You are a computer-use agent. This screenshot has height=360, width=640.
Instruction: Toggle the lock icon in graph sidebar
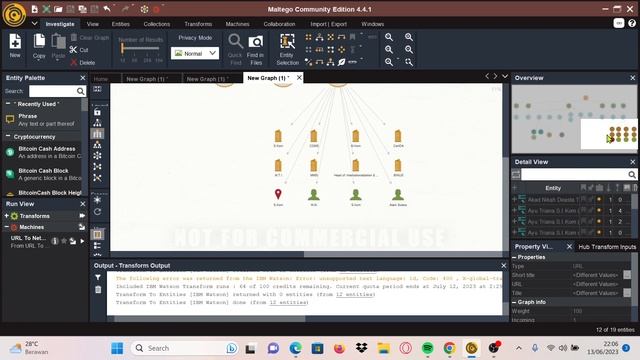(x=97, y=111)
